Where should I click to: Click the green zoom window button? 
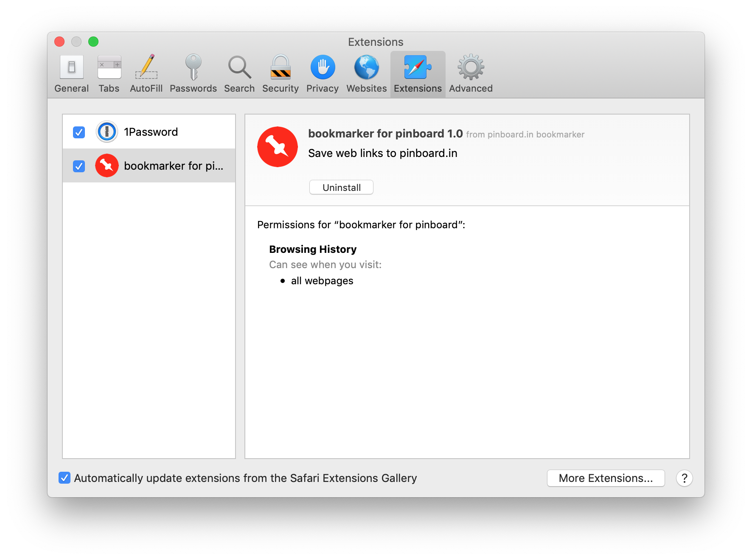click(93, 42)
